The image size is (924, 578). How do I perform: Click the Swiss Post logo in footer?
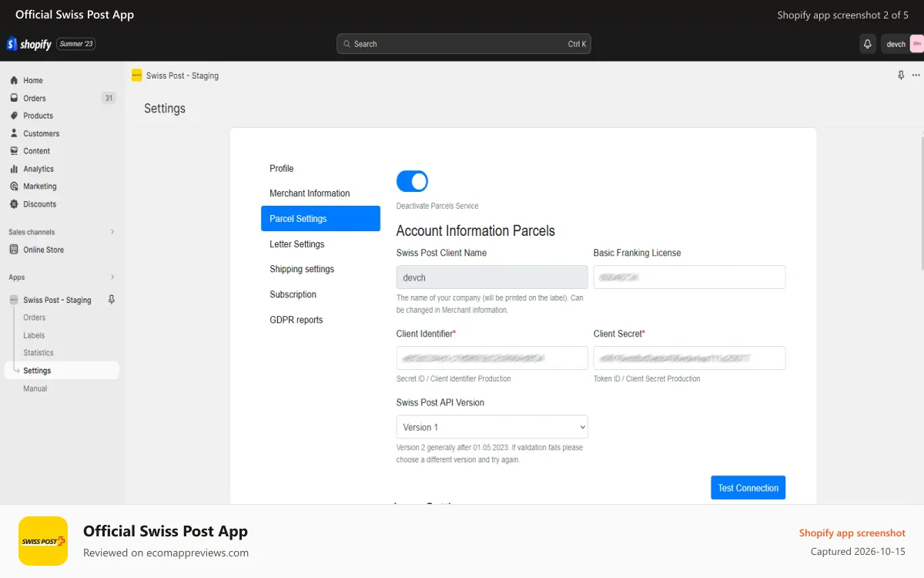[43, 541]
